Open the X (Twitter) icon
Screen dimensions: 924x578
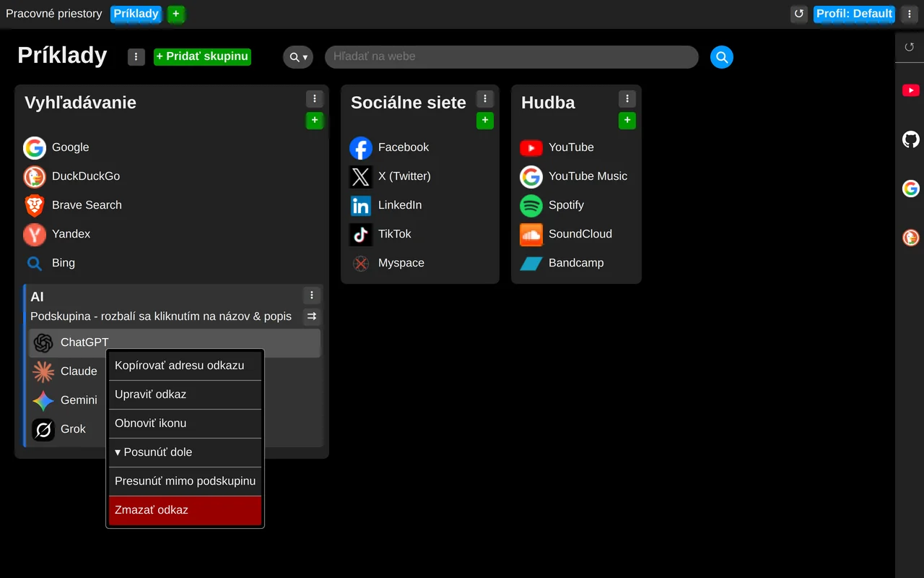(x=361, y=176)
